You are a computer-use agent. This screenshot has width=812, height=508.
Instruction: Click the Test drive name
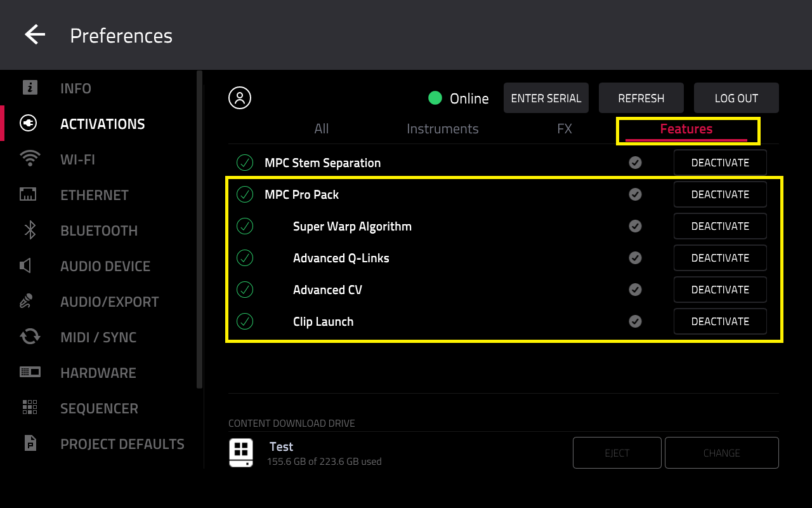[281, 446]
